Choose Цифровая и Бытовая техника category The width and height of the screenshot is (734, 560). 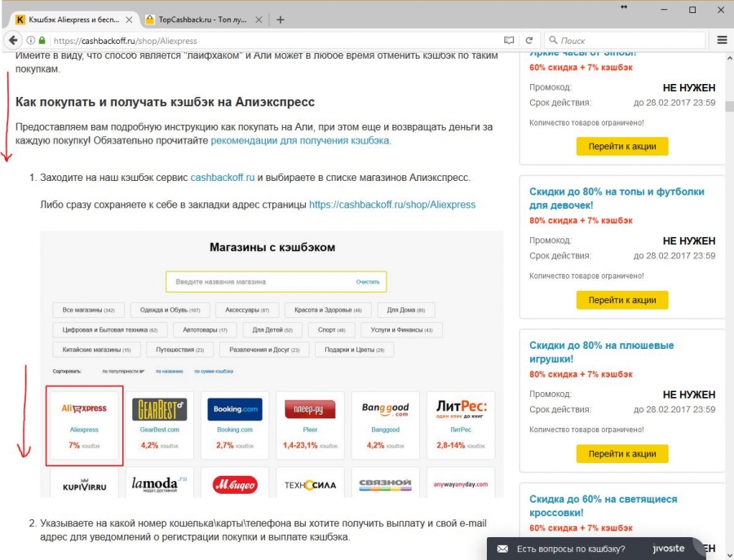coord(110,330)
